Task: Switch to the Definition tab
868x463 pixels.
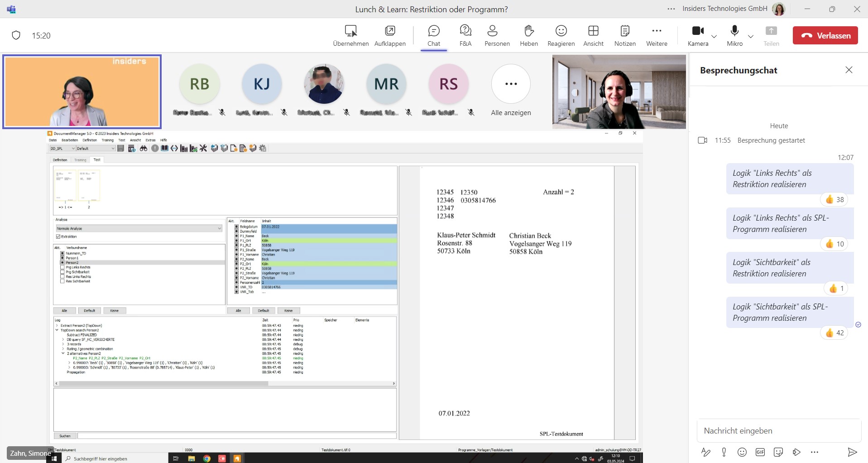Action: tap(59, 159)
